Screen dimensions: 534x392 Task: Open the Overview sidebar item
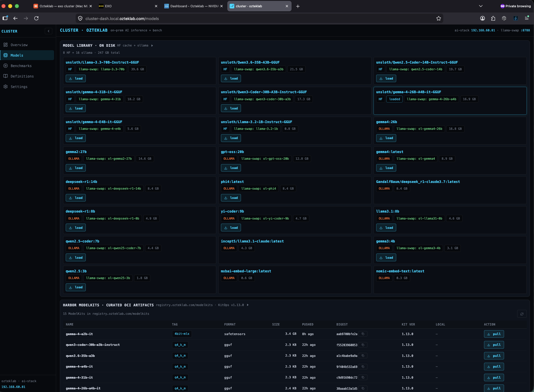click(x=27, y=45)
